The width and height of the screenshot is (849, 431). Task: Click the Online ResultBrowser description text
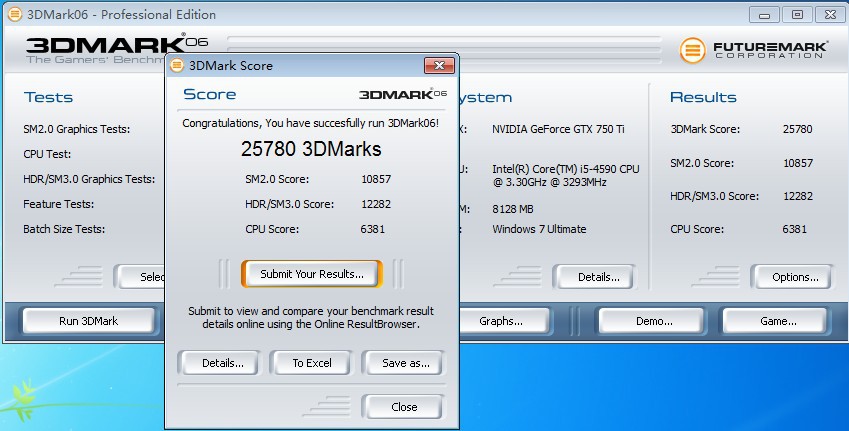[x=311, y=318]
